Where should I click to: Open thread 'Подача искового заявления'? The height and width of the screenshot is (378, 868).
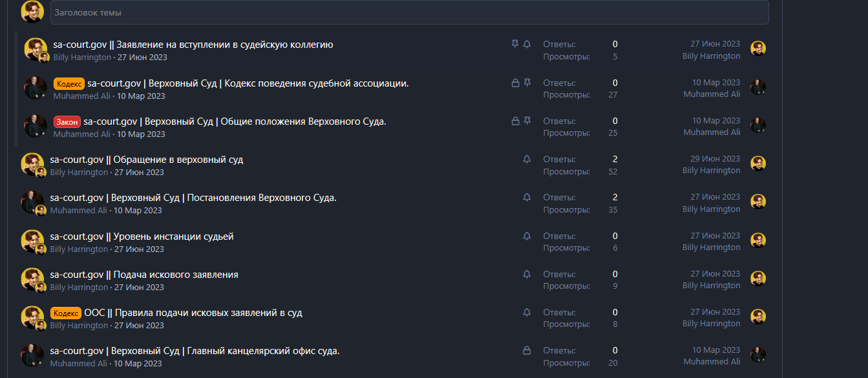[x=144, y=275]
